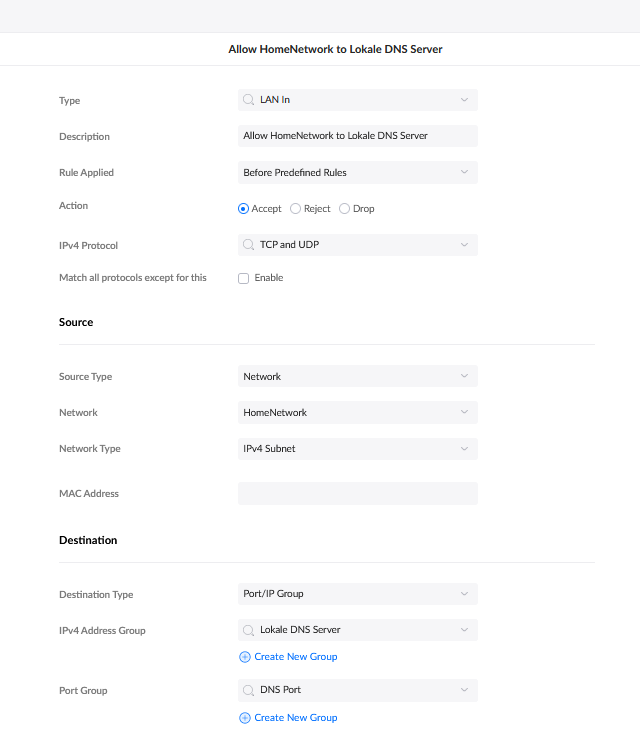Click Create New Group link for port group
This screenshot has height=754, width=640.
[x=296, y=718]
